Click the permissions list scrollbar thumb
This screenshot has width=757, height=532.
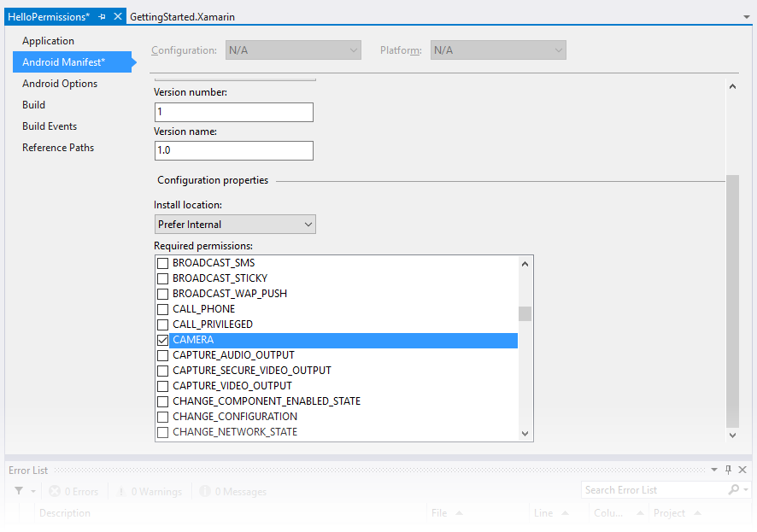click(525, 314)
